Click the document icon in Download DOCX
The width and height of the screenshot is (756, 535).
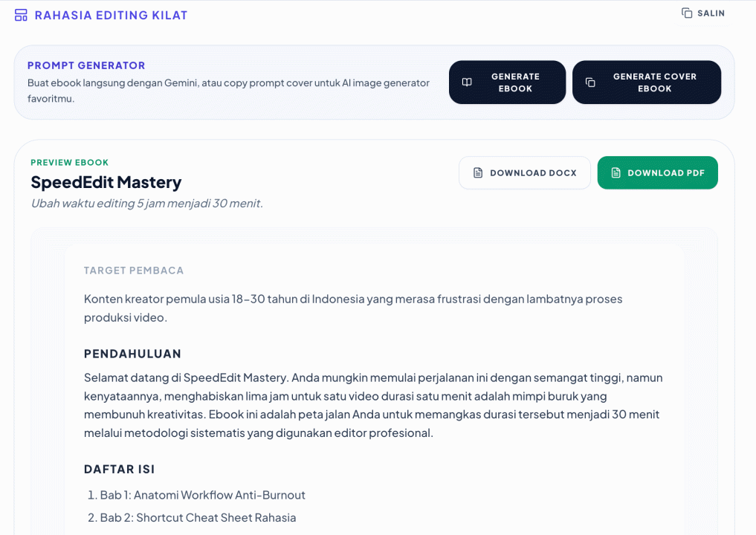tap(478, 172)
